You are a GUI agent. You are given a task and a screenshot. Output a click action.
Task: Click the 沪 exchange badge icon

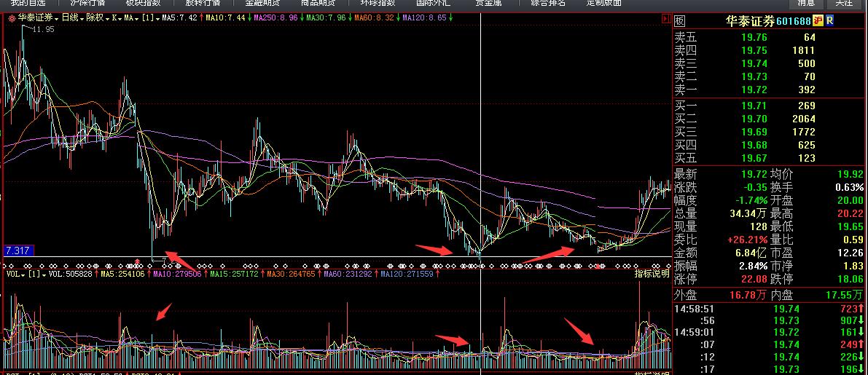[x=818, y=21]
